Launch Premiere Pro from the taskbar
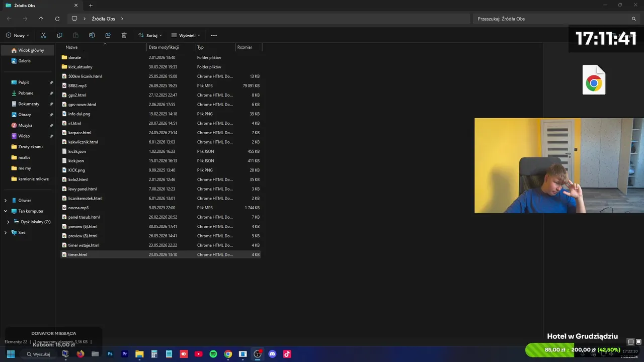Image resolution: width=644 pixels, height=362 pixels. [x=125, y=354]
